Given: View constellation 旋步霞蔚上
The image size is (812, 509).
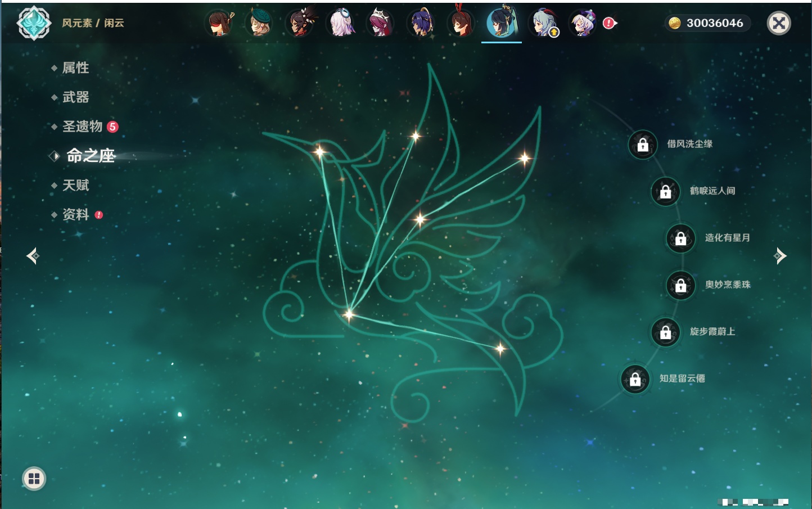Looking at the screenshot, I should click(712, 332).
